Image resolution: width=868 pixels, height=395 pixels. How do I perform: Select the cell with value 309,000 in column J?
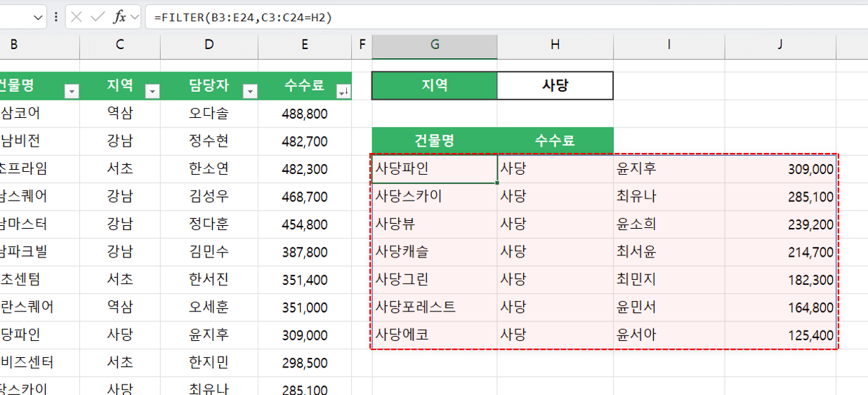[x=780, y=169]
